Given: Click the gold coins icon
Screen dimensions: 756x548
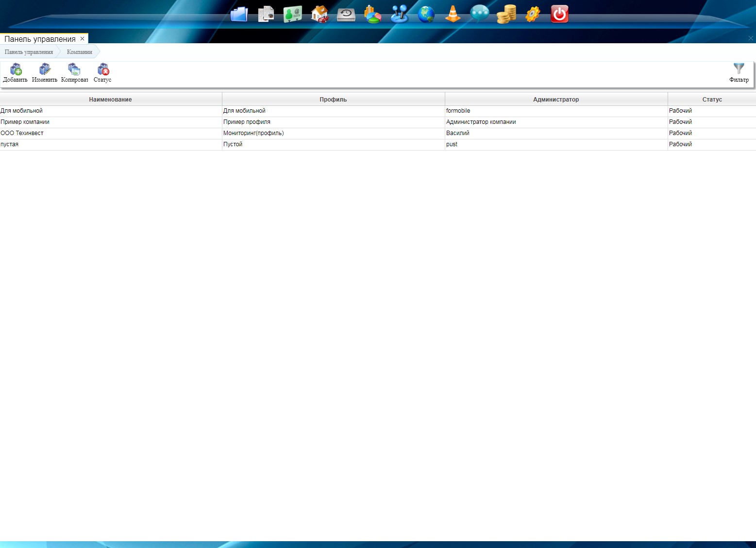Looking at the screenshot, I should point(506,14).
